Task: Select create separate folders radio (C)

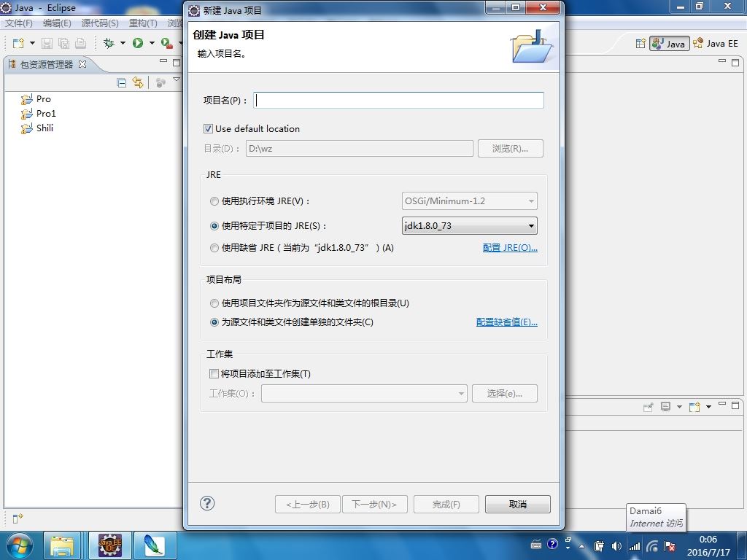Action: click(214, 322)
